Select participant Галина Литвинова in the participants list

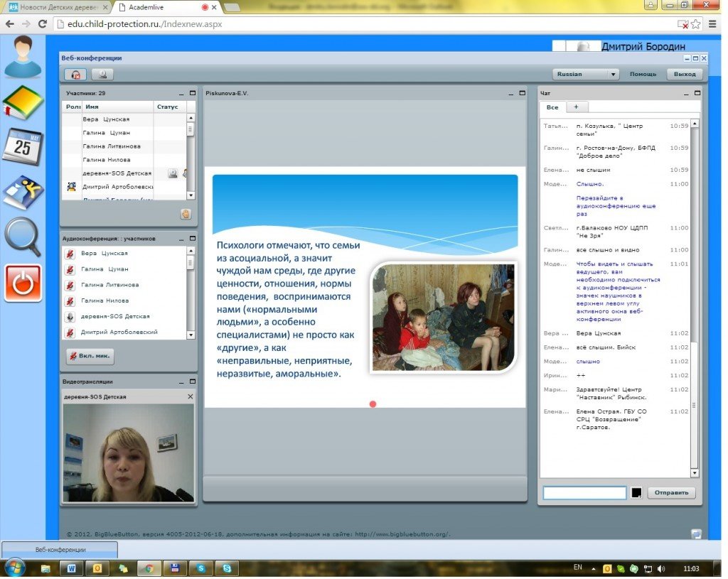coord(124,146)
